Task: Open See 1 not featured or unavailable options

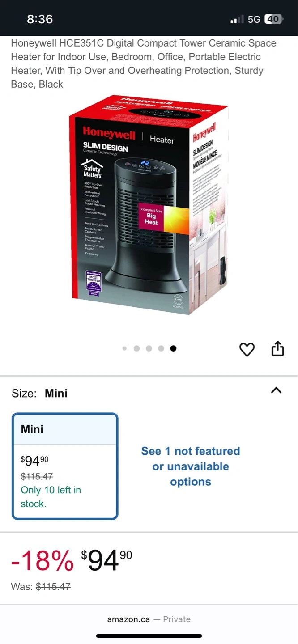Action: click(191, 466)
